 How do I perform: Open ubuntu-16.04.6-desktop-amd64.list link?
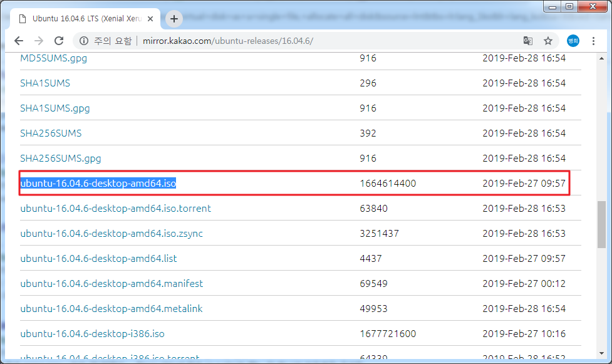[98, 258]
